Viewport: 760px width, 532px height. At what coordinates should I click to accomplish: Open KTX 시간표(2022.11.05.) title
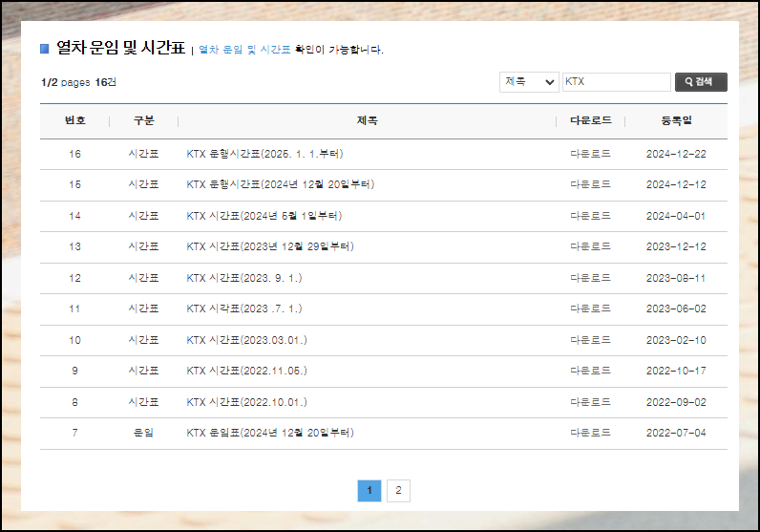(x=246, y=371)
